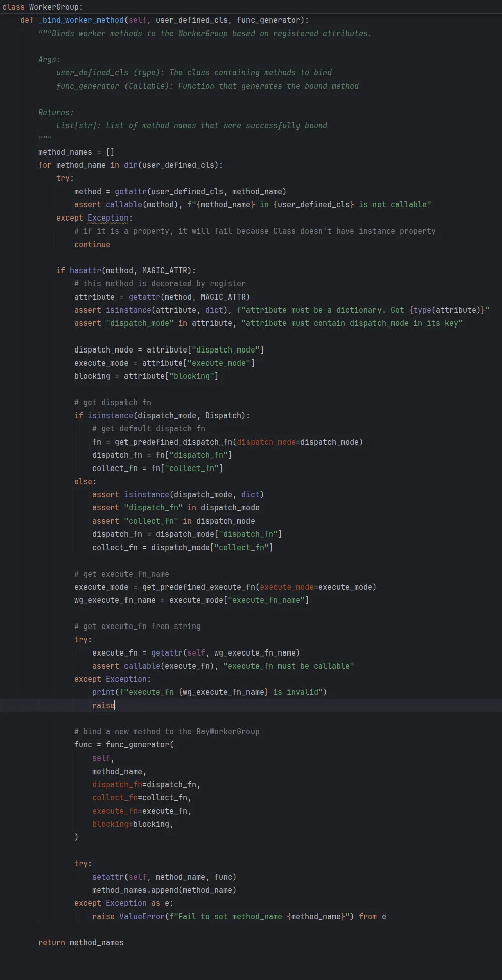Click line 'collect_fn = dispatch_mode["collect_fn"]'
The image size is (502, 980).
tap(182, 547)
